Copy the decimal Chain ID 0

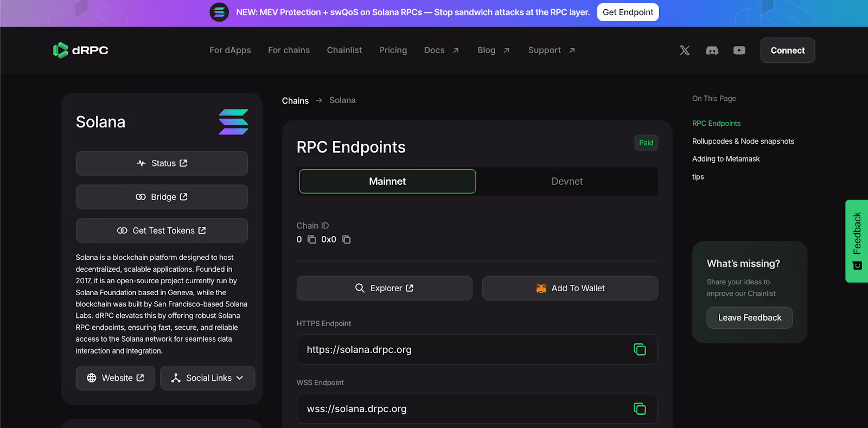(312, 240)
